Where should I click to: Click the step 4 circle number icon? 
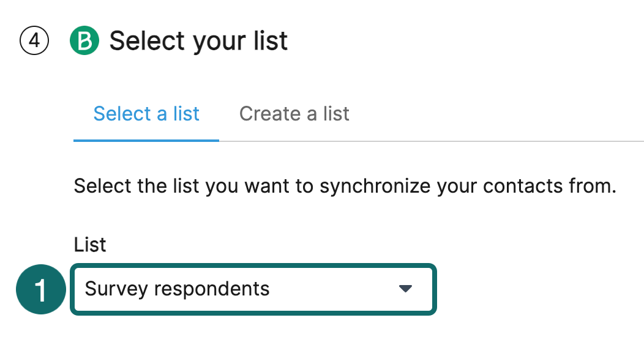tap(34, 42)
